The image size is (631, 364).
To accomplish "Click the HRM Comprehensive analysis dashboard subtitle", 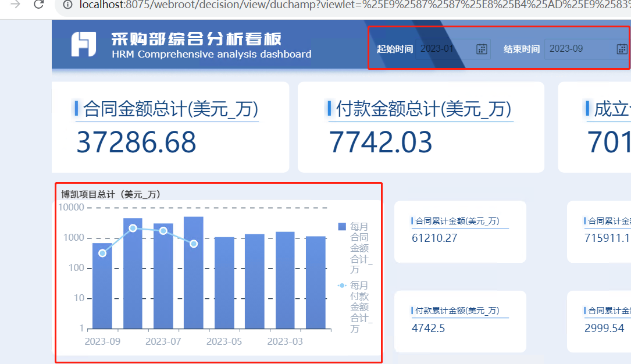I will pos(212,54).
